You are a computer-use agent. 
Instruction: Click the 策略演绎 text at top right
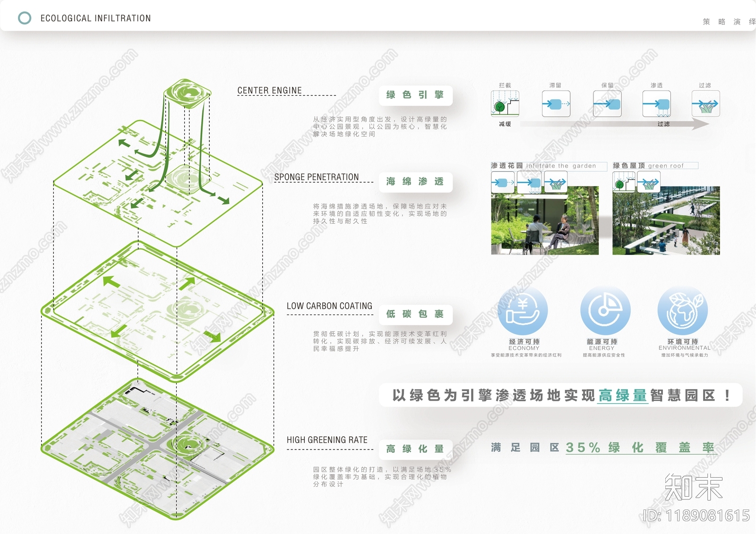pyautogui.click(x=729, y=22)
